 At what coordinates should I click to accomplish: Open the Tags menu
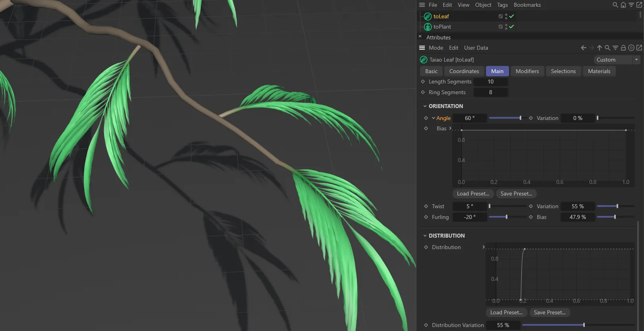[502, 5]
